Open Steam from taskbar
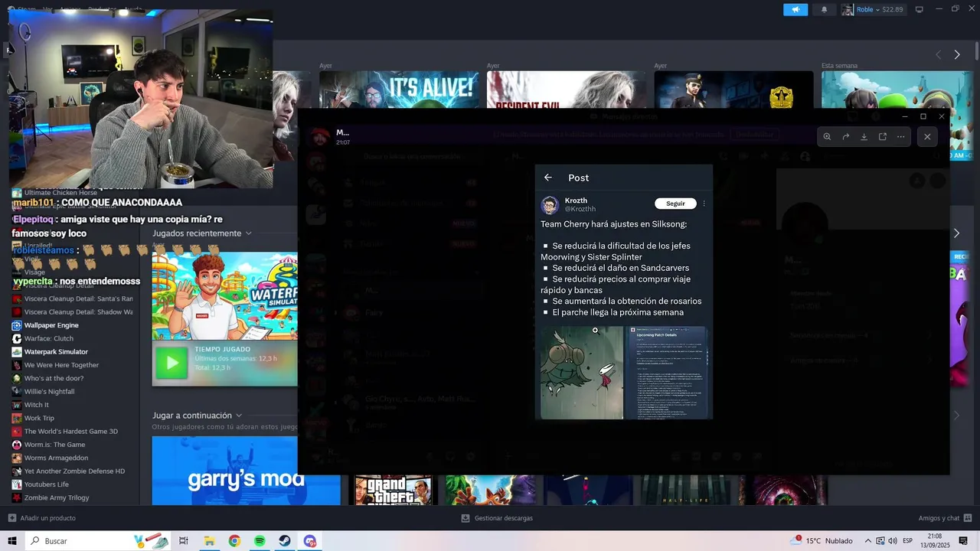The width and height of the screenshot is (980, 551). coord(285,541)
